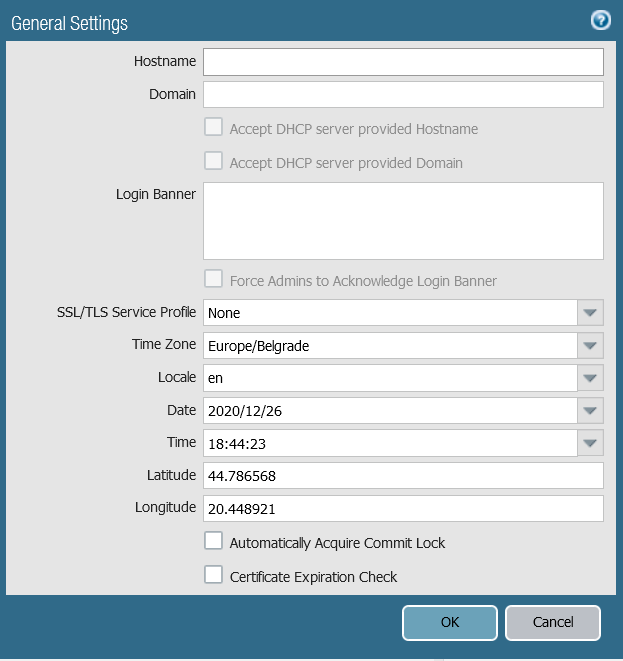Viewport: 623px width, 661px height.
Task: Click the Locale field showing en
Action: pyautogui.click(x=390, y=378)
